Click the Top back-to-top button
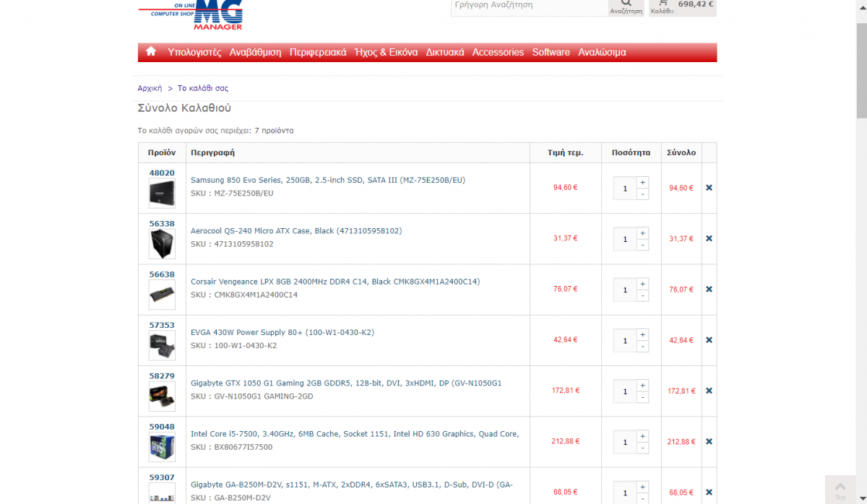This screenshot has height=504, width=867. point(840,490)
